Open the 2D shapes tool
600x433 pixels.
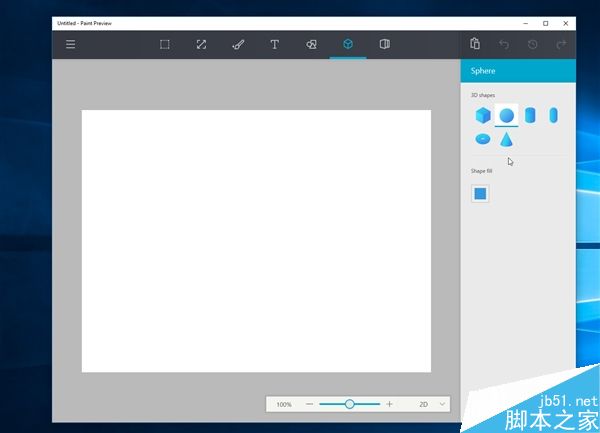[311, 44]
